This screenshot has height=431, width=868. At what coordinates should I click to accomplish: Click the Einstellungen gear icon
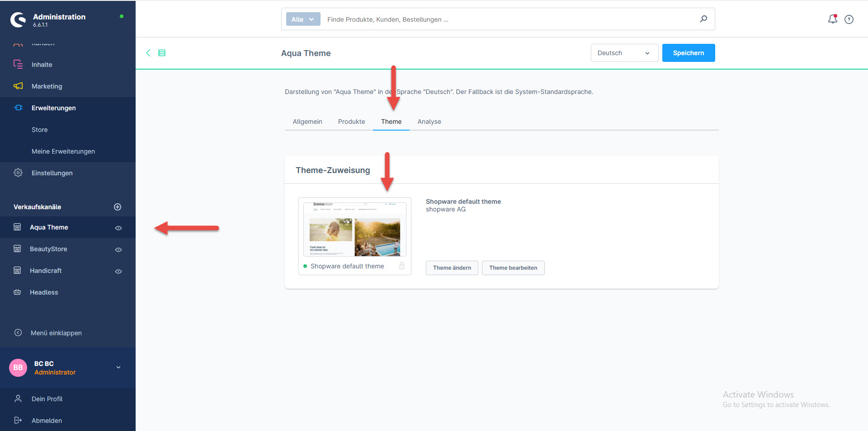coord(18,173)
